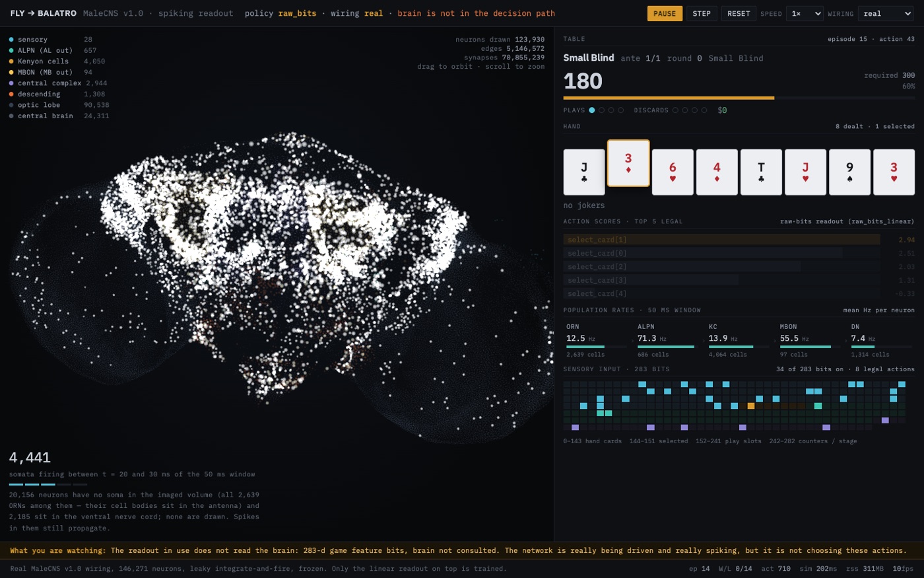
Task: Choose the 4 of diamonds card
Action: (x=717, y=172)
